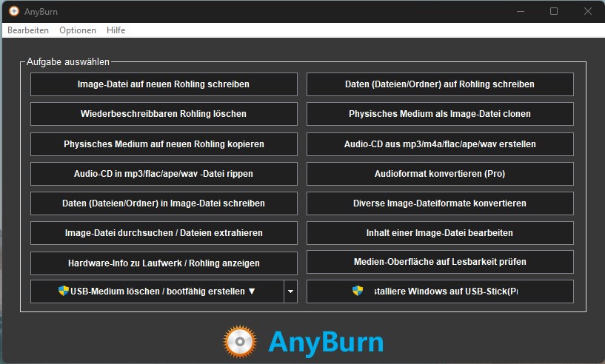Open the Optionen menu

tap(78, 30)
